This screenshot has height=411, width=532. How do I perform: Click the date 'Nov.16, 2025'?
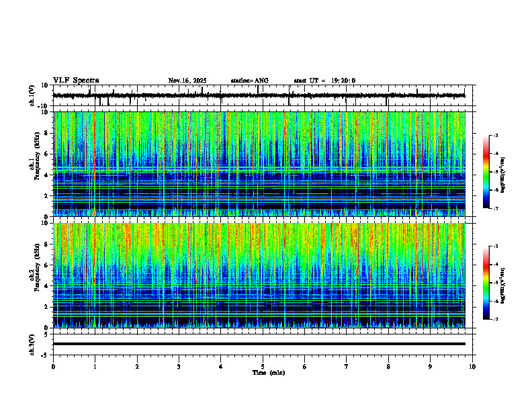(187, 81)
